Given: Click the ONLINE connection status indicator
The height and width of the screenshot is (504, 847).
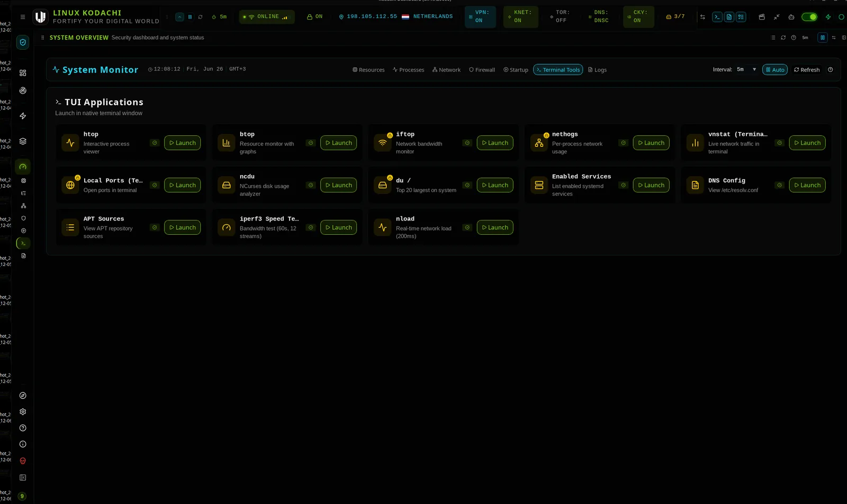Looking at the screenshot, I should [266, 17].
